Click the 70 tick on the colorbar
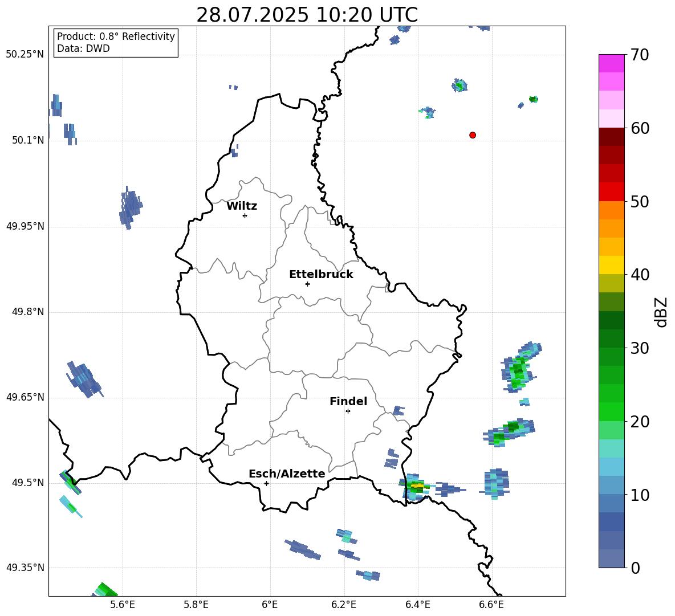675x616 pixels. click(x=640, y=55)
